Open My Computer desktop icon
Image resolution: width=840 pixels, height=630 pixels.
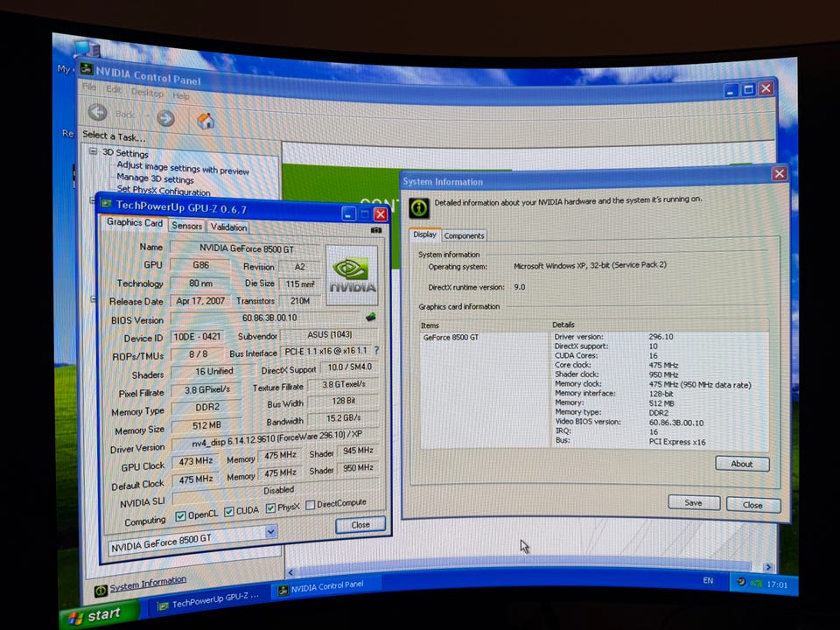click(86, 50)
